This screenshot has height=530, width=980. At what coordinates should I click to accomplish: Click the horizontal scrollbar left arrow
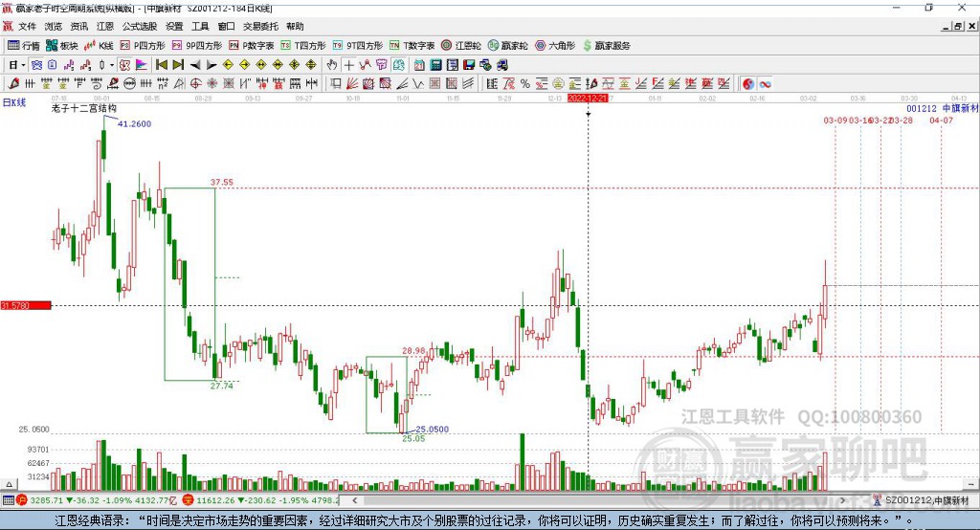click(355, 500)
